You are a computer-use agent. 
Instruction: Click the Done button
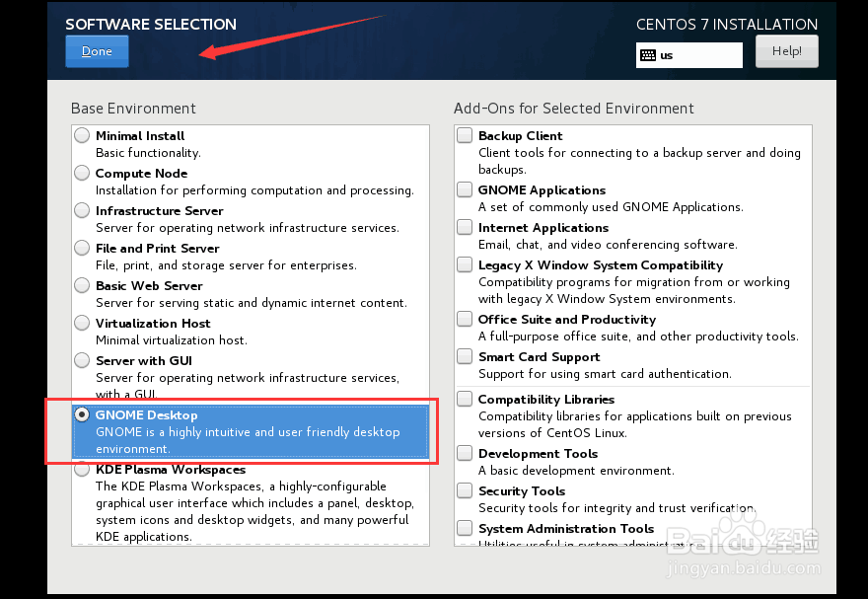coord(97,51)
